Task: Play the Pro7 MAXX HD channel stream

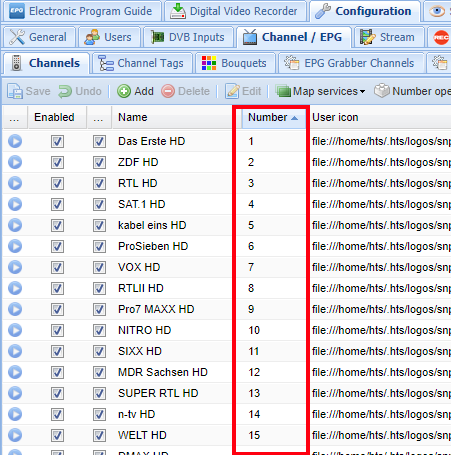Action: coord(15,309)
